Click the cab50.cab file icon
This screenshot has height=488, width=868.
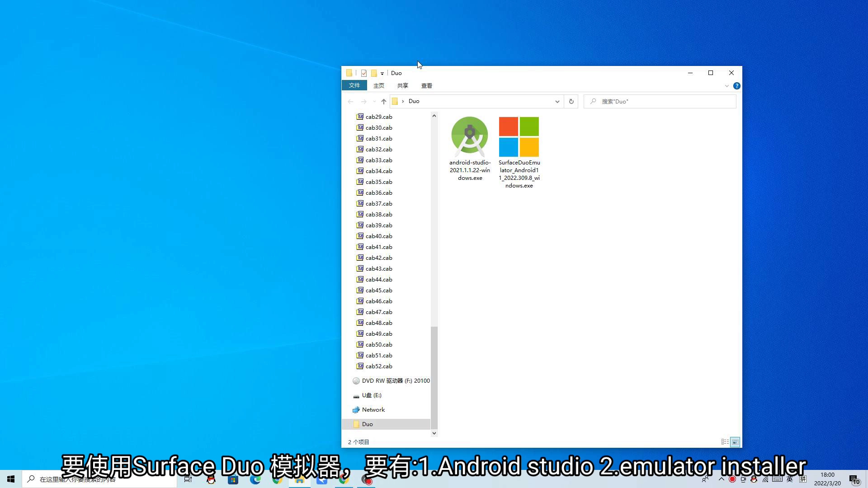point(360,344)
